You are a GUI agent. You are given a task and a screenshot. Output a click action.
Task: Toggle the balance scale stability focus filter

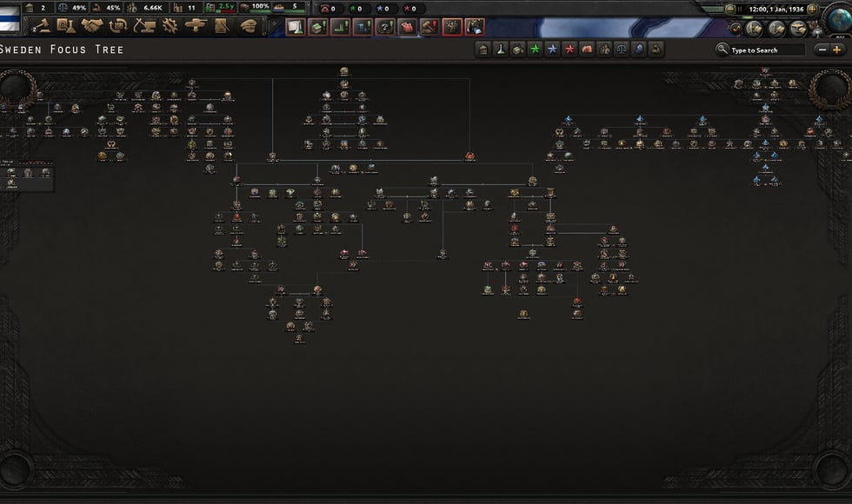[x=622, y=50]
